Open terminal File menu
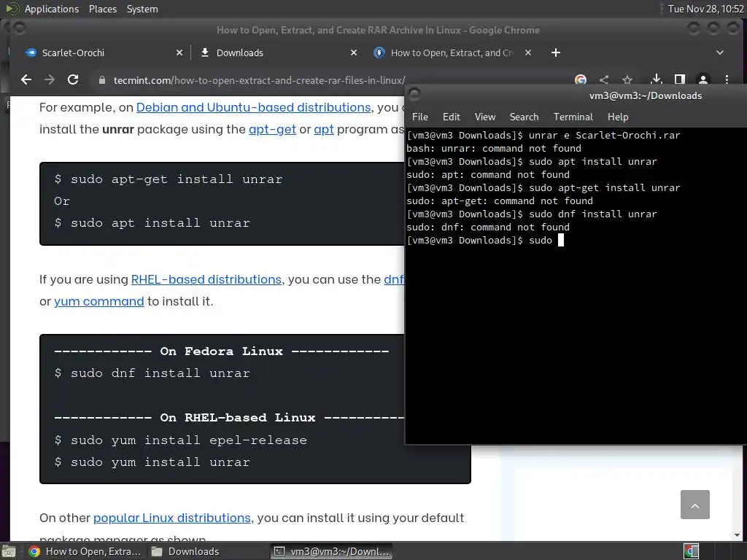Image resolution: width=747 pixels, height=560 pixels. tap(419, 117)
